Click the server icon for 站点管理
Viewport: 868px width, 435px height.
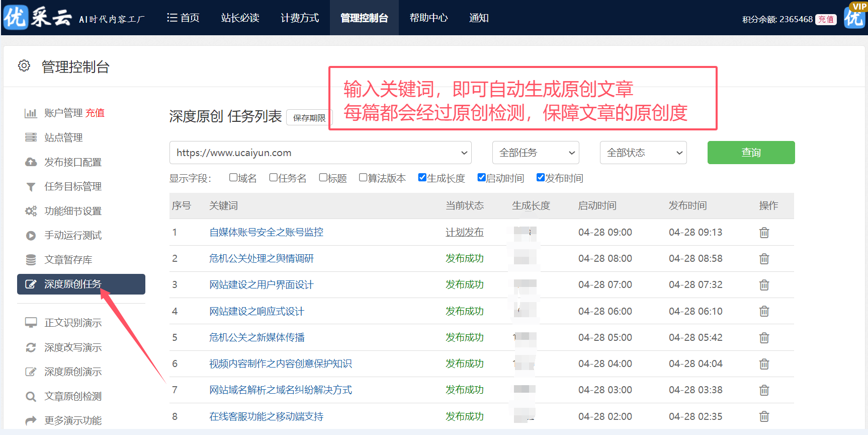[31, 137]
